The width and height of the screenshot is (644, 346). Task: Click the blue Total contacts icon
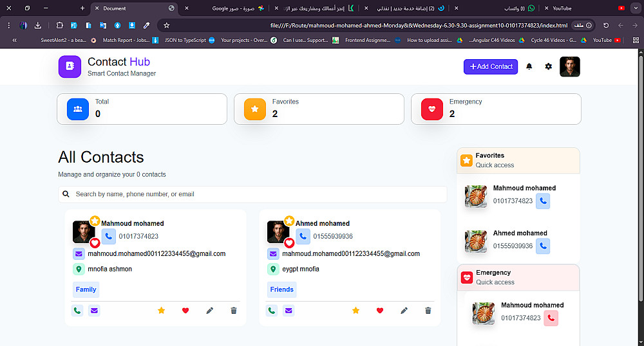coord(78,109)
